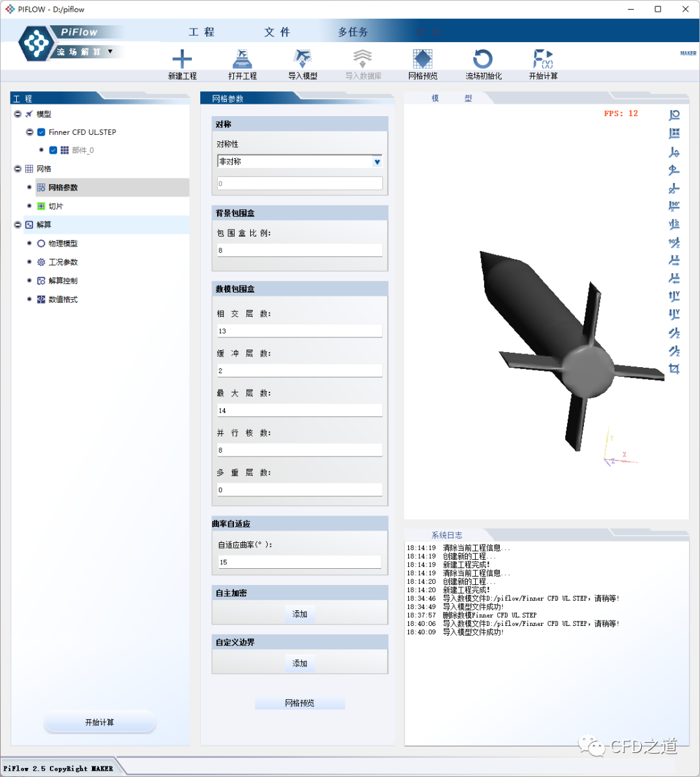The width and height of the screenshot is (700, 777).
Task: Click the 新建工程 plus icon
Action: (182, 59)
